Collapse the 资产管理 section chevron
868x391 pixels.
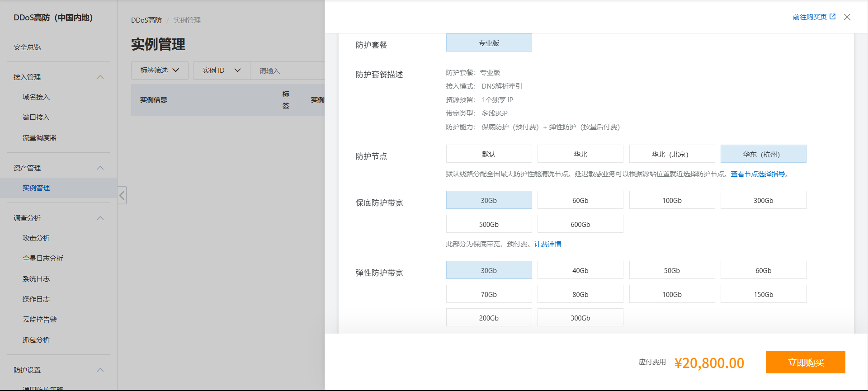100,168
